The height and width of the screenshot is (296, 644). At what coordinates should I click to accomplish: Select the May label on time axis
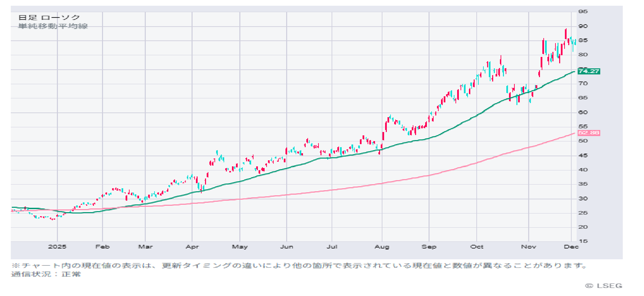(x=240, y=247)
